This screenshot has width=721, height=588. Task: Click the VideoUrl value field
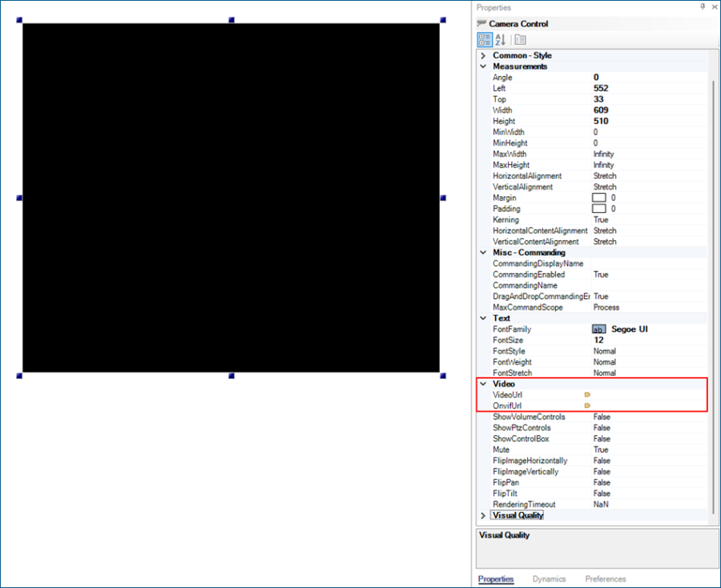tap(649, 395)
